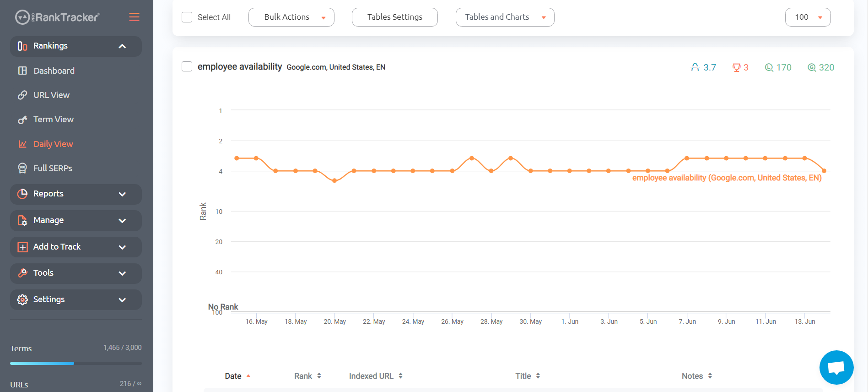Check the employee availability checkbox
868x392 pixels.
(x=187, y=66)
